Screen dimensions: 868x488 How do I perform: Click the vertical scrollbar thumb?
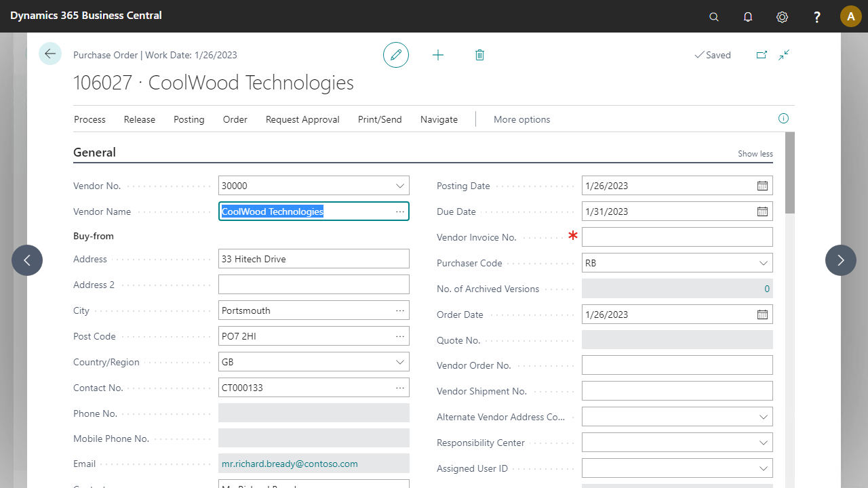coord(790,173)
